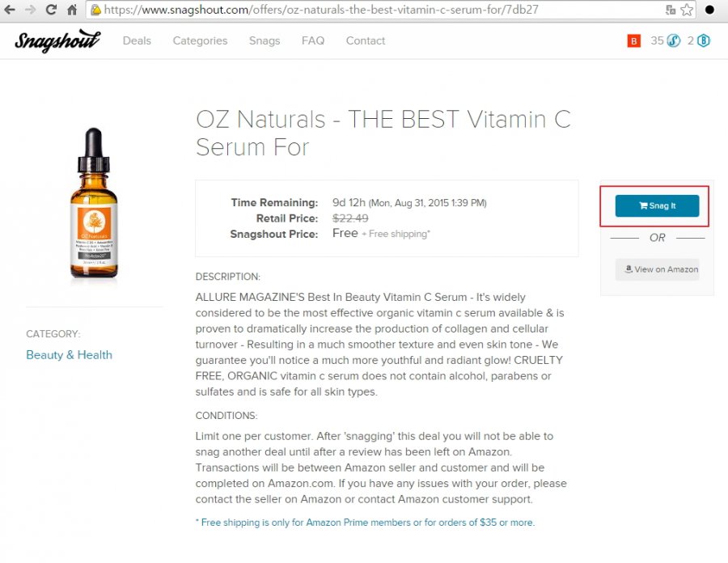This screenshot has height=563, width=728.
Task: Click the hexagon B badge icon
Action: pos(704,40)
